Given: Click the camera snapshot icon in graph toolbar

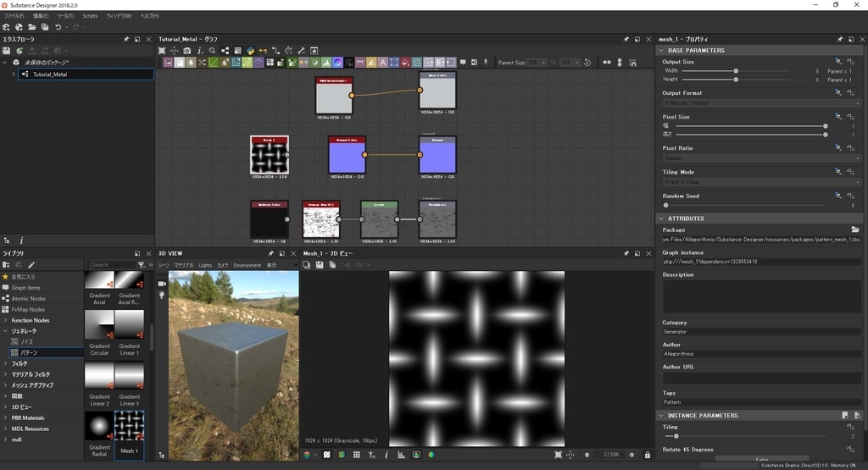Looking at the screenshot, I should pyautogui.click(x=187, y=51).
